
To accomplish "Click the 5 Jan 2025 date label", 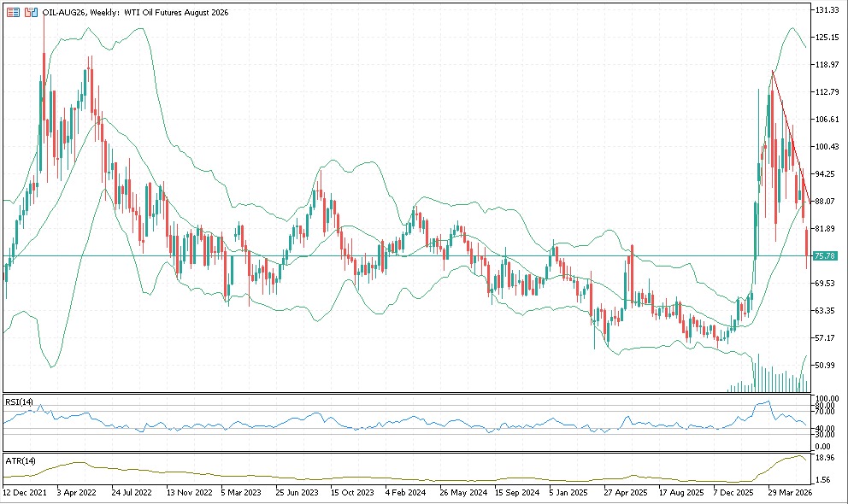I will point(568,493).
